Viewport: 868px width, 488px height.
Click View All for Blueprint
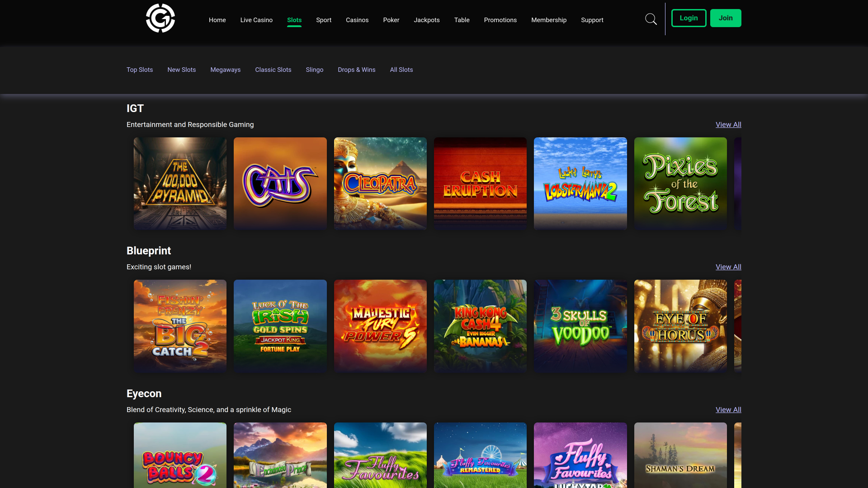728,267
